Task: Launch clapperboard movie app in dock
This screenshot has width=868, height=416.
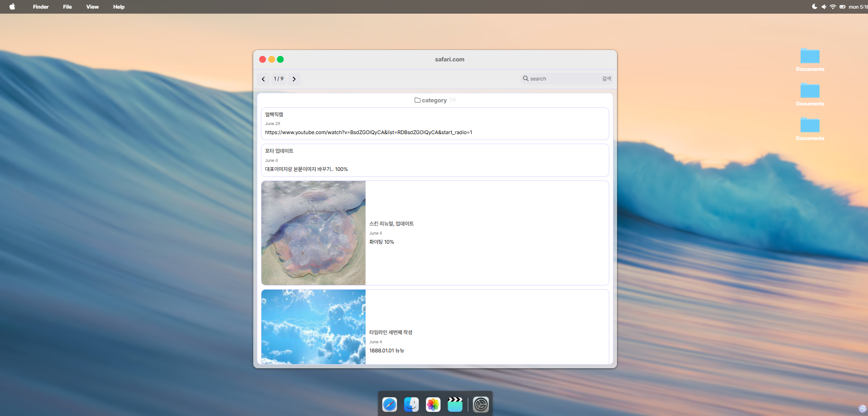Action: 455,404
